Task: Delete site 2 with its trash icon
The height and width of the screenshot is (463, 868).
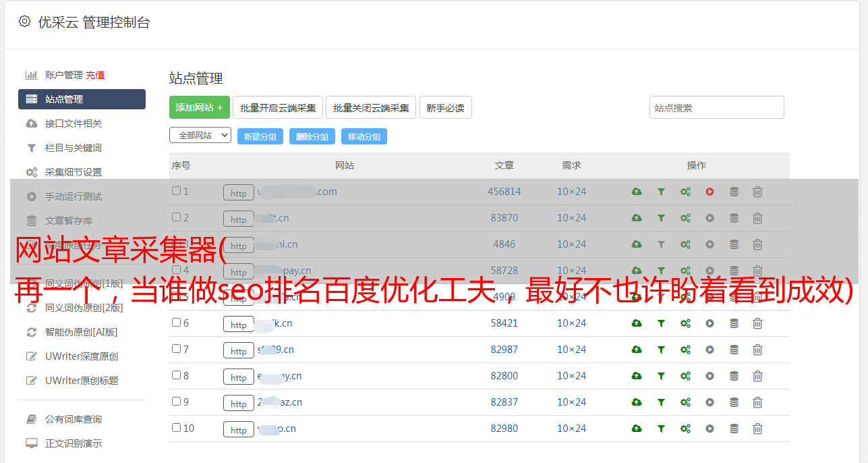Action: click(x=757, y=218)
